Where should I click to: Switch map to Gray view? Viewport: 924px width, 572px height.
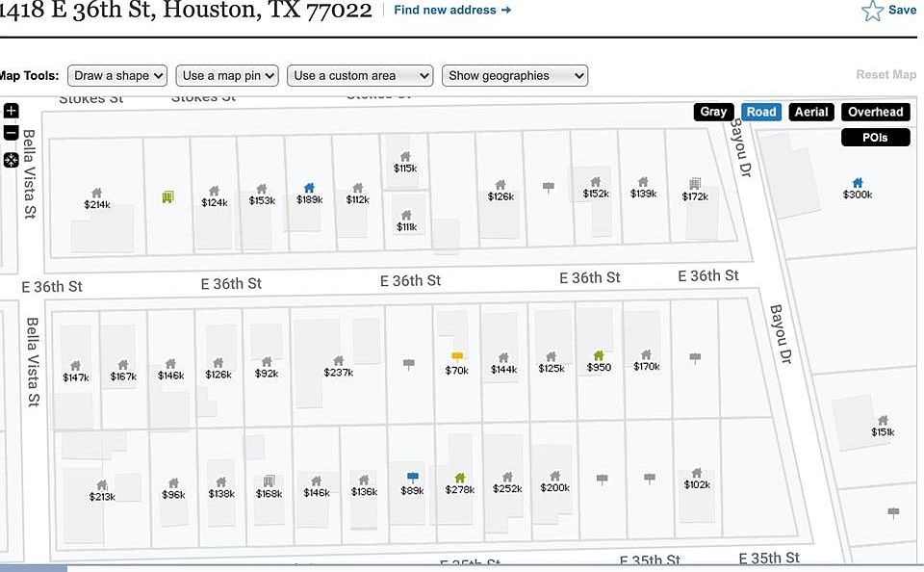point(713,112)
